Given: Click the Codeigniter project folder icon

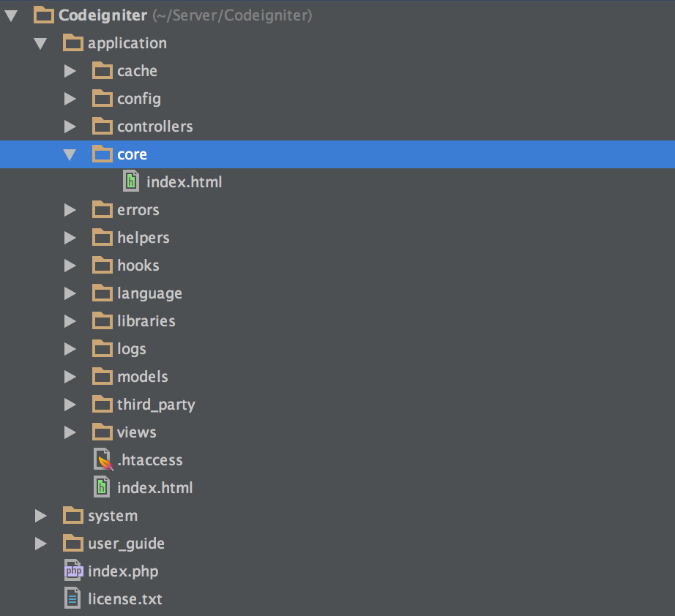Looking at the screenshot, I should [x=44, y=15].
